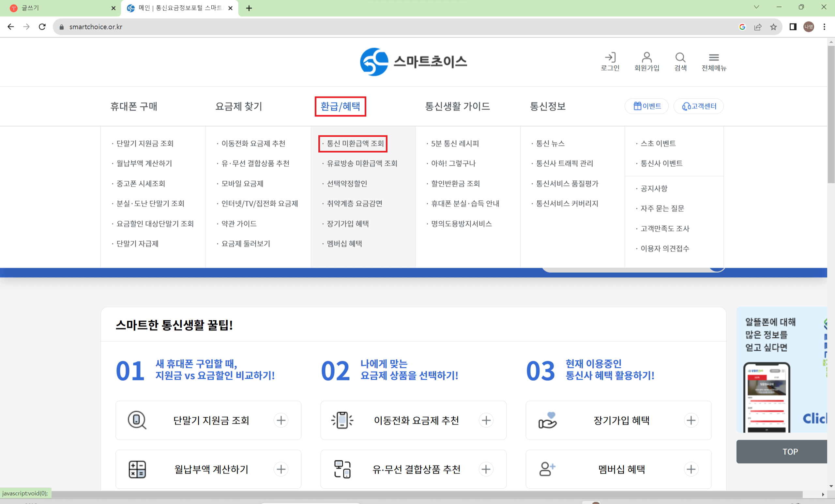This screenshot has width=835, height=504.
Task: Open the 통신생활 가이드 menu
Action: [457, 106]
